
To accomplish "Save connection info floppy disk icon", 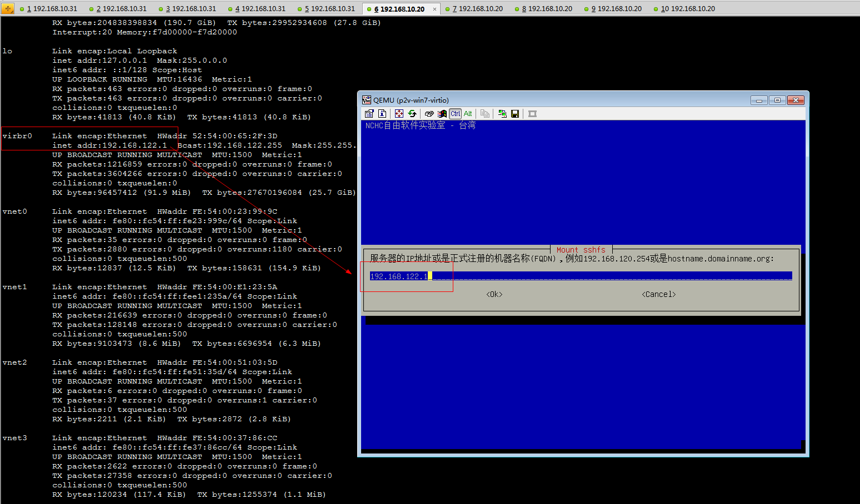I will [x=515, y=114].
